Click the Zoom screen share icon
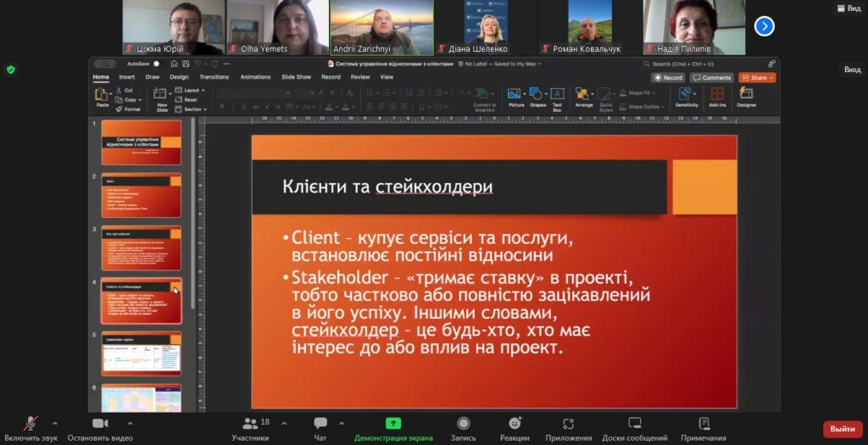 coord(393,424)
